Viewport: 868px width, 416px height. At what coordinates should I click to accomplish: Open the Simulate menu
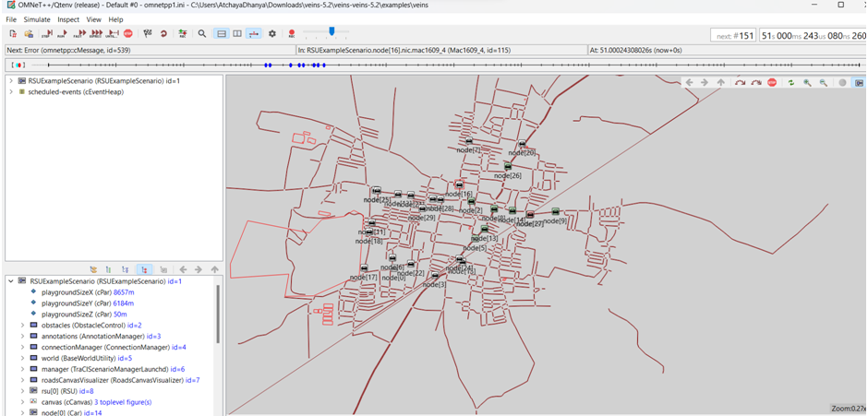click(x=37, y=19)
